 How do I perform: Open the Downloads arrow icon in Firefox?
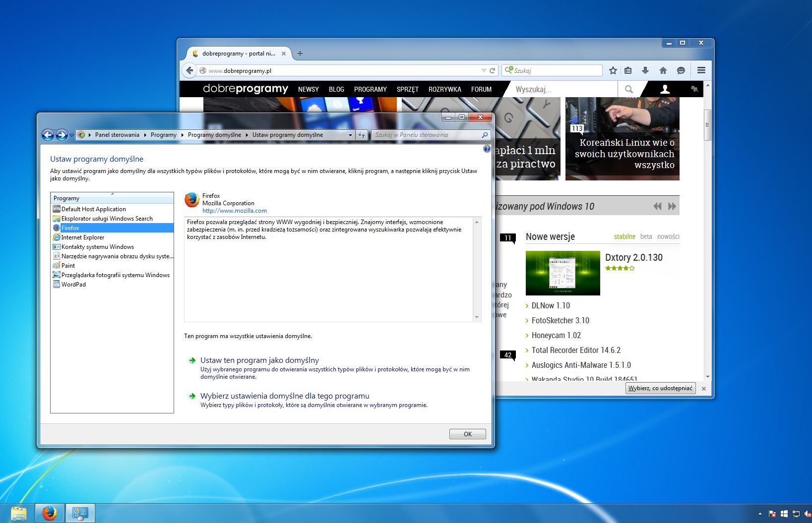(645, 70)
